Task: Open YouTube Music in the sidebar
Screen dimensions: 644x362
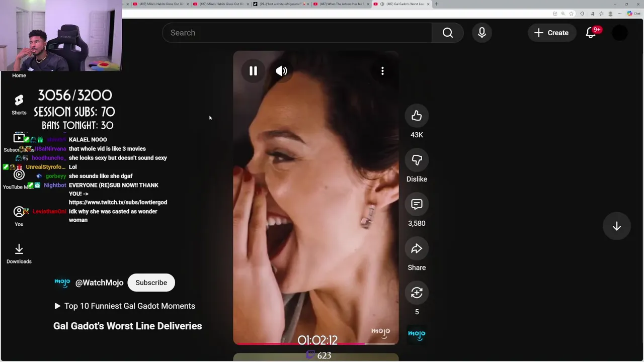Action: [19, 179]
